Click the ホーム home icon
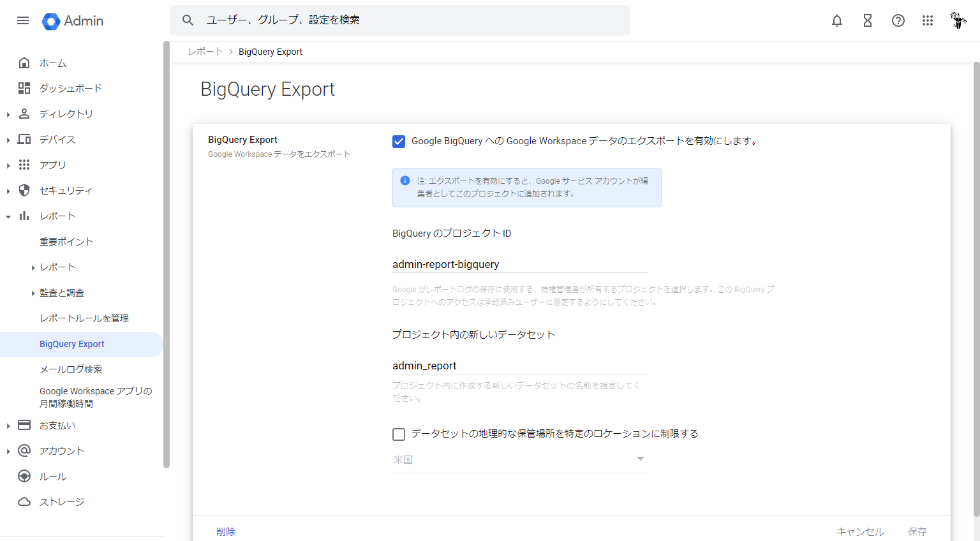 [x=24, y=63]
